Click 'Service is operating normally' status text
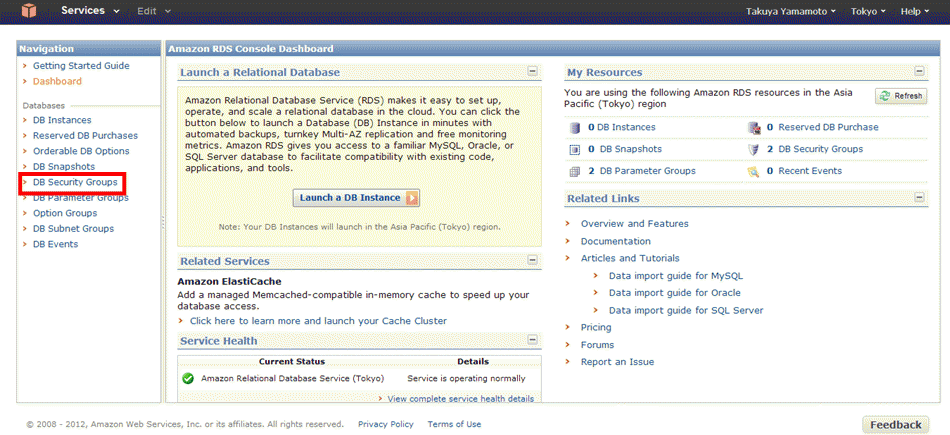The height and width of the screenshot is (435, 950). coord(467,379)
